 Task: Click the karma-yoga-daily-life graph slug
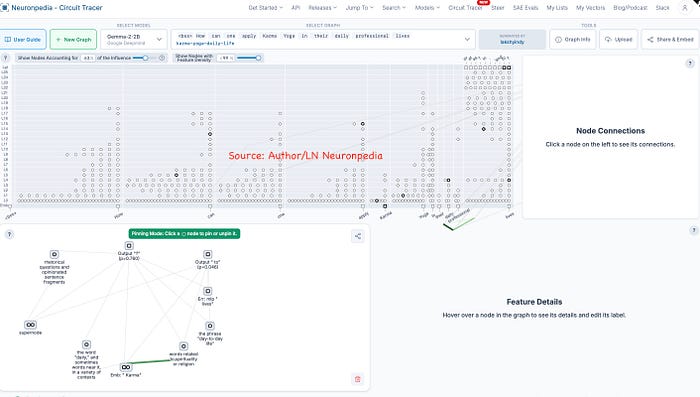click(x=205, y=43)
